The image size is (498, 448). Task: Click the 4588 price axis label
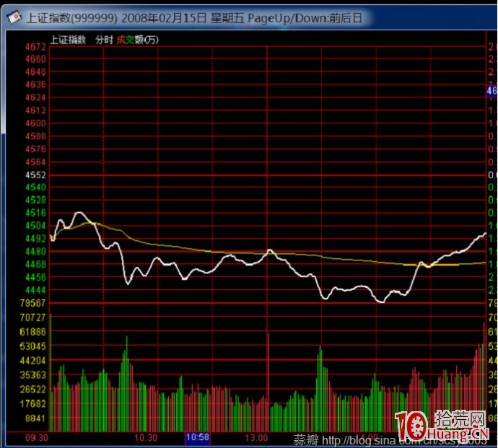35,136
